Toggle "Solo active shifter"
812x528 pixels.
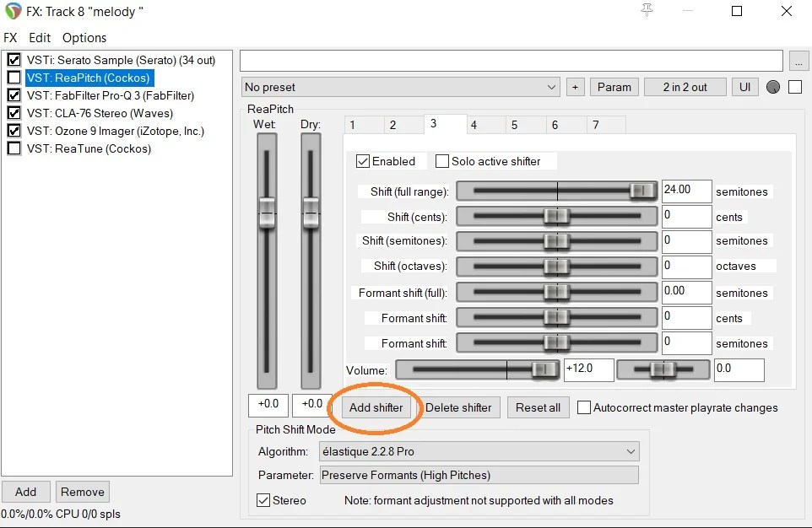tap(441, 161)
